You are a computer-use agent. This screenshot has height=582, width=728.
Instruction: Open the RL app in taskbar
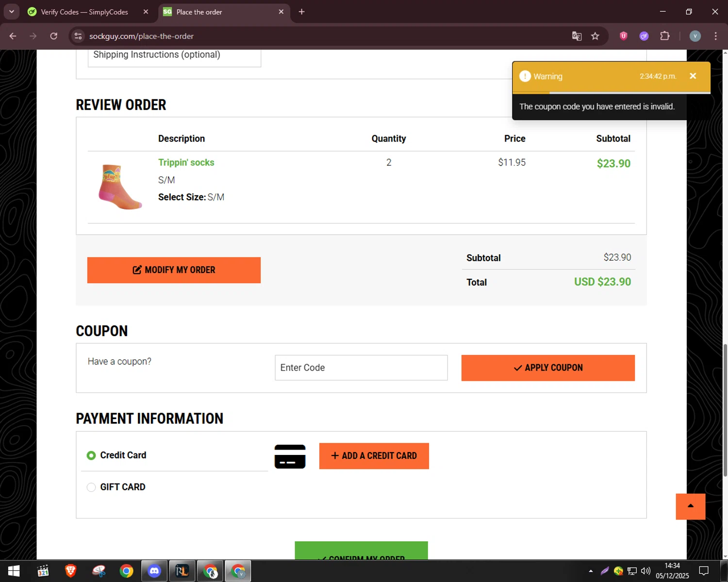tap(182, 571)
